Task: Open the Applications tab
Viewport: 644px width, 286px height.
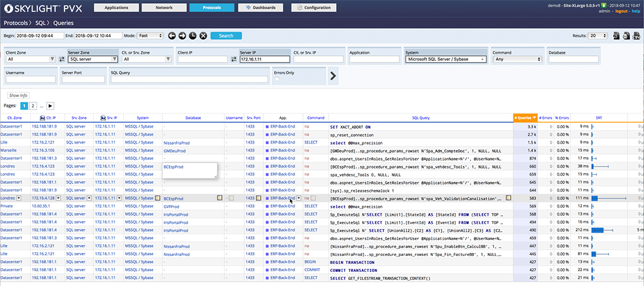Action: point(117,7)
